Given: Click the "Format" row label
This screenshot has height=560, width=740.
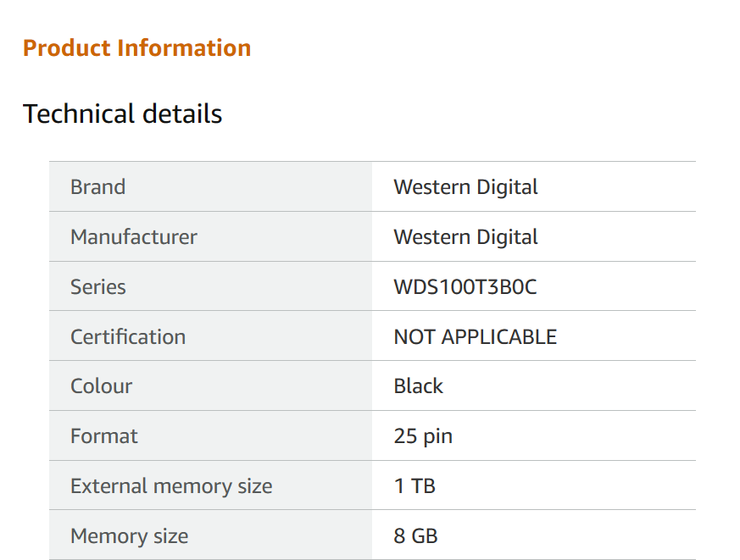Looking at the screenshot, I should point(103,436).
